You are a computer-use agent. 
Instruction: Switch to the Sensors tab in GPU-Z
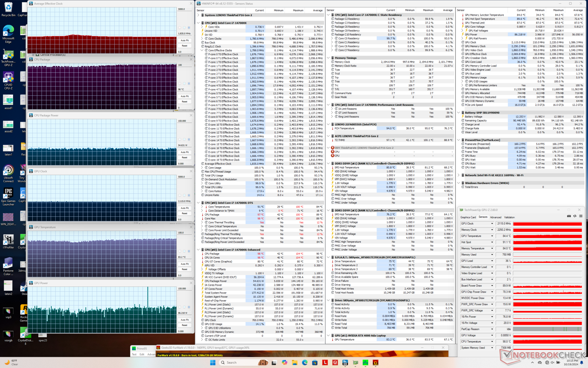[x=483, y=217]
